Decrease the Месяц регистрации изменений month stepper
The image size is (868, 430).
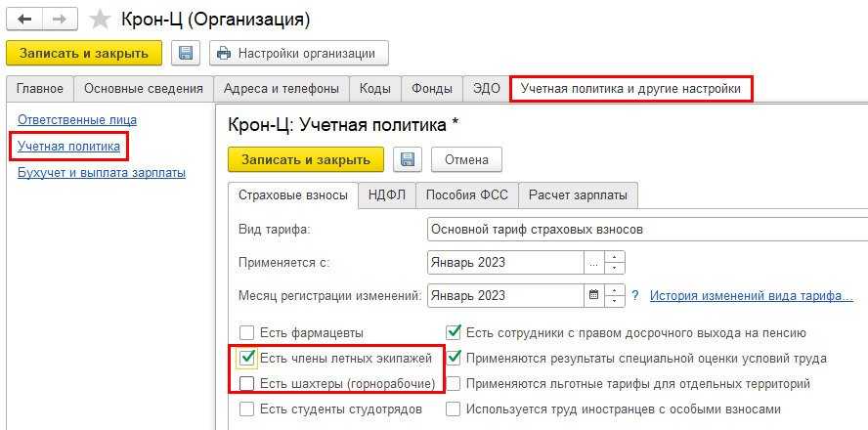tap(615, 301)
